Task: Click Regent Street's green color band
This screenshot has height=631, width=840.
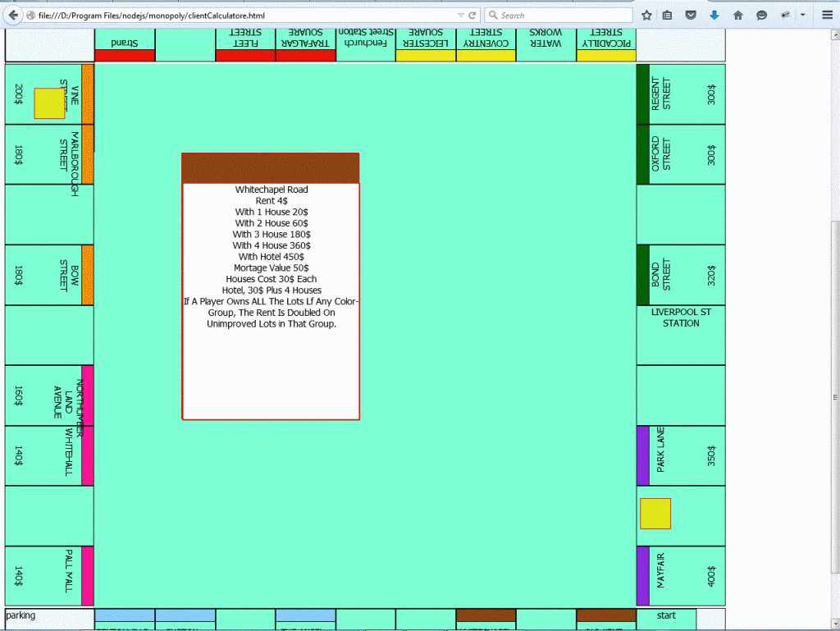Action: point(643,94)
